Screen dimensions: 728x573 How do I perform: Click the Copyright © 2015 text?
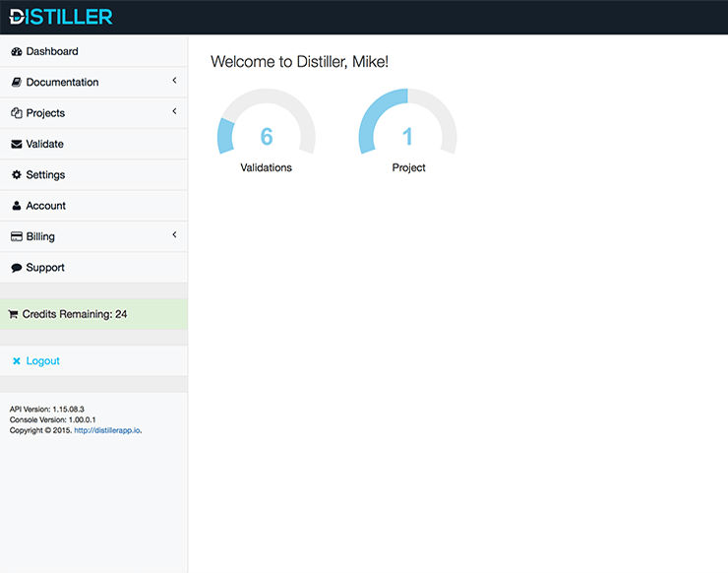pos(41,430)
